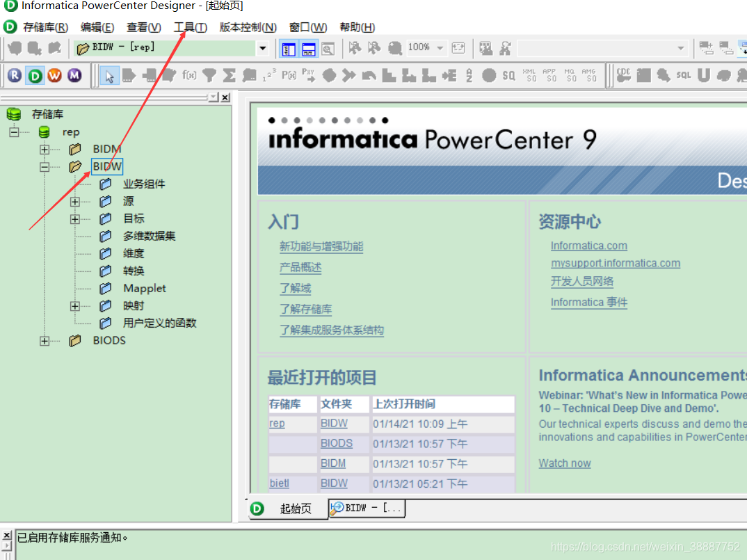Click the APP SQ icon

[x=549, y=75]
